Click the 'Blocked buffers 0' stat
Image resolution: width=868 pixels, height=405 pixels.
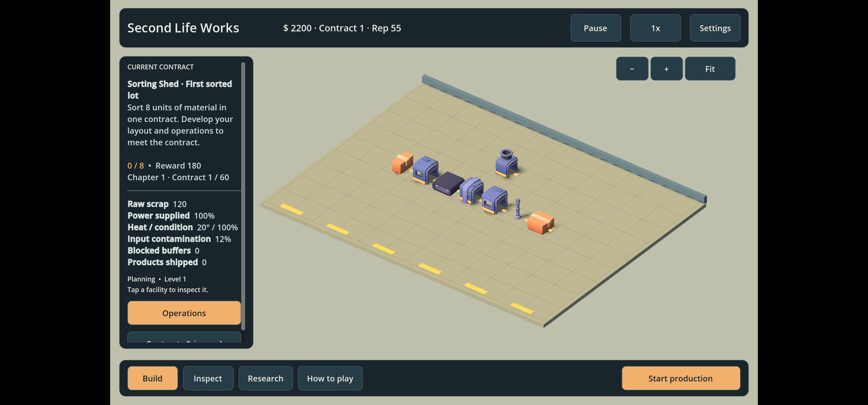click(164, 251)
